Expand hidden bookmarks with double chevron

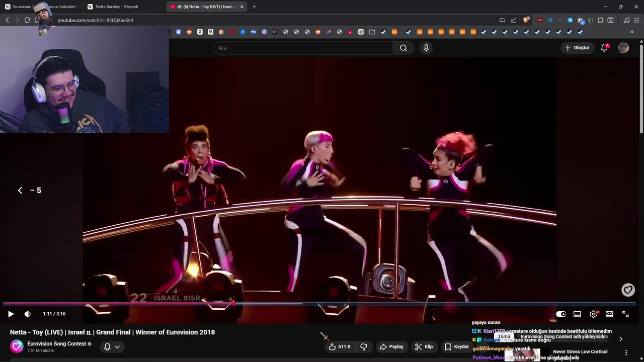coord(631,32)
